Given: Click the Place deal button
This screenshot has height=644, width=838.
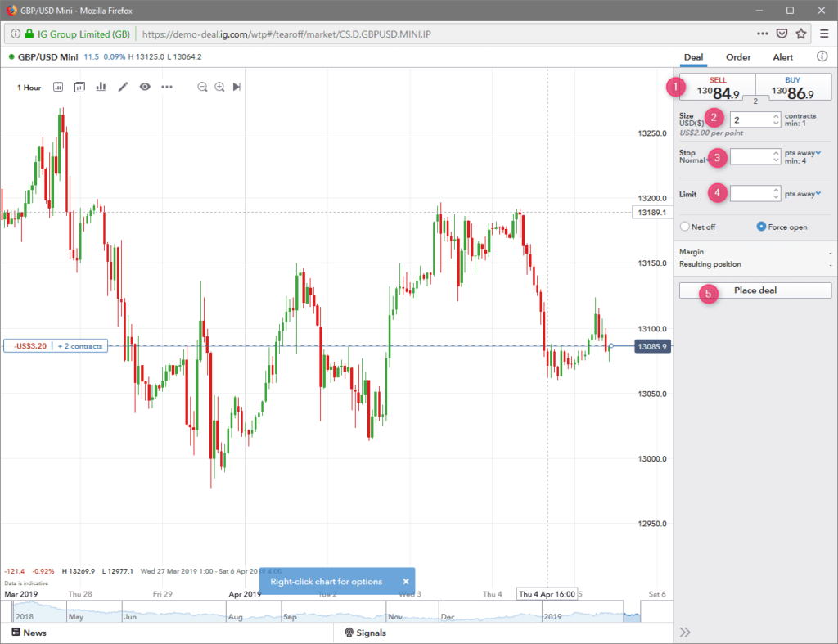Looking at the screenshot, I should [x=755, y=290].
